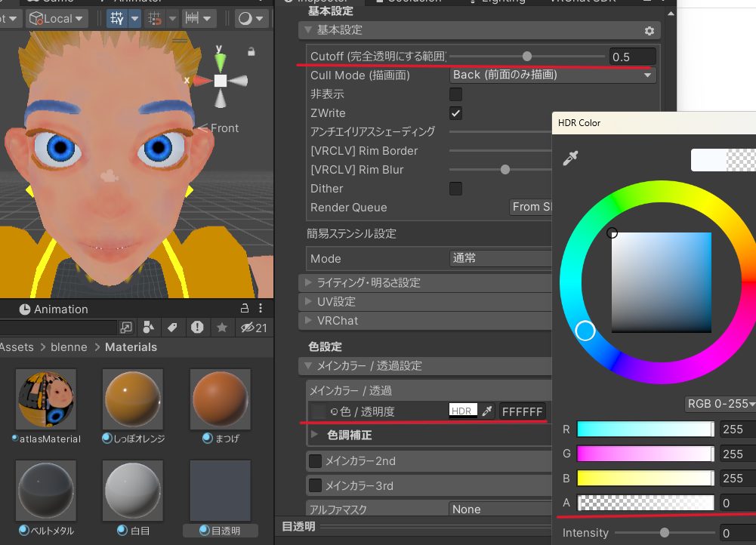Click the search by type icon
The width and height of the screenshot is (756, 545).
149,328
